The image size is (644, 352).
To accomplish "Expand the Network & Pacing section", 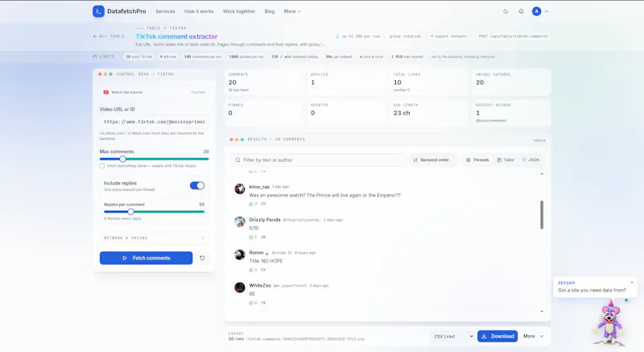I will 154,238.
